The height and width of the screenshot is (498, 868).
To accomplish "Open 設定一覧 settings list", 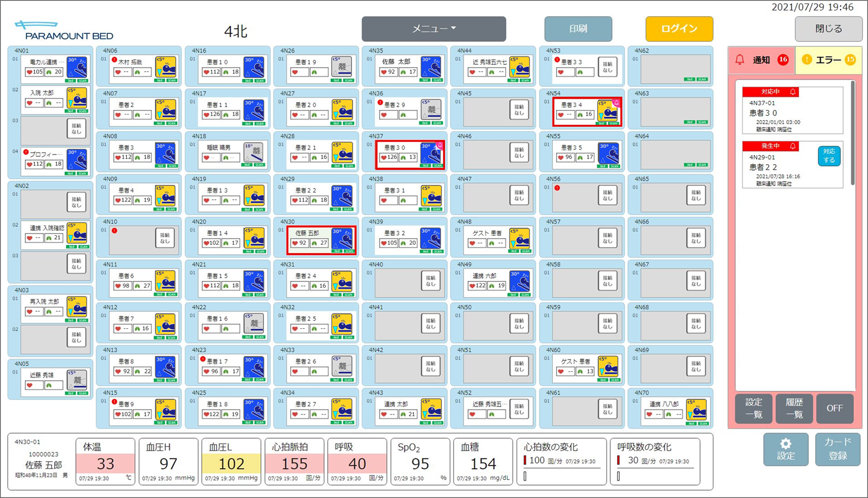I will coord(754,408).
